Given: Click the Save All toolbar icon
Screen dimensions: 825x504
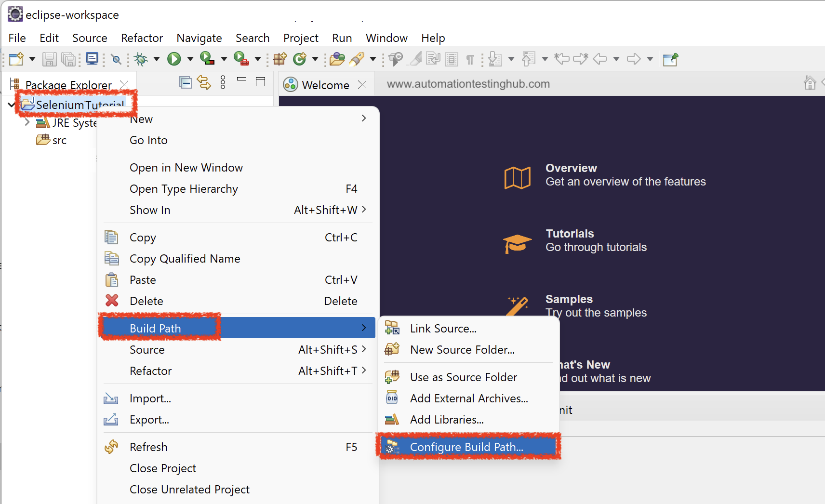Looking at the screenshot, I should [x=69, y=59].
